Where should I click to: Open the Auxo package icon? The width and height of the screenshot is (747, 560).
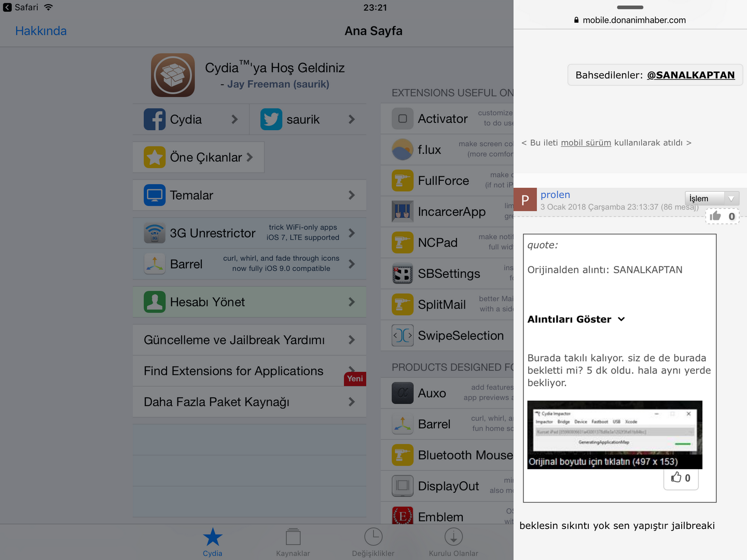tap(403, 393)
